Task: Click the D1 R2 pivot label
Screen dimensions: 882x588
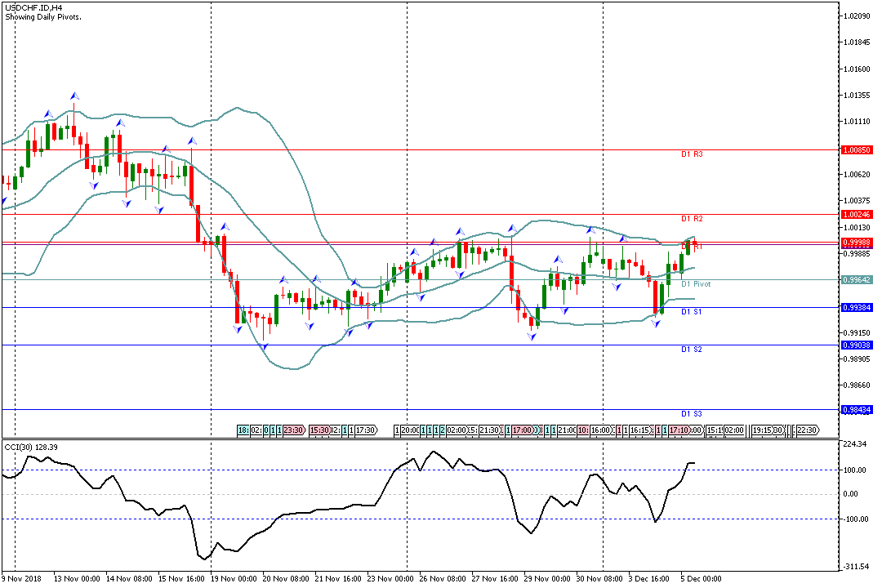Action: pos(692,219)
